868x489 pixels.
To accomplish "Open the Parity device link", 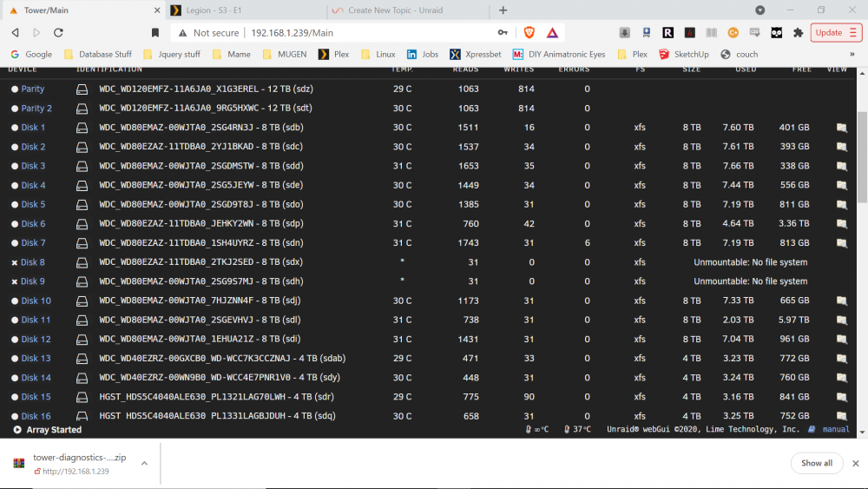I will tap(33, 89).
